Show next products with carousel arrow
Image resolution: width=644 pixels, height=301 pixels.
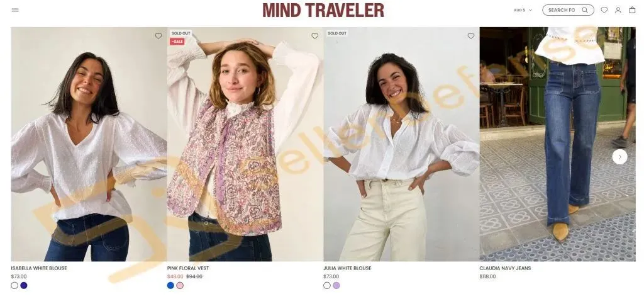619,157
